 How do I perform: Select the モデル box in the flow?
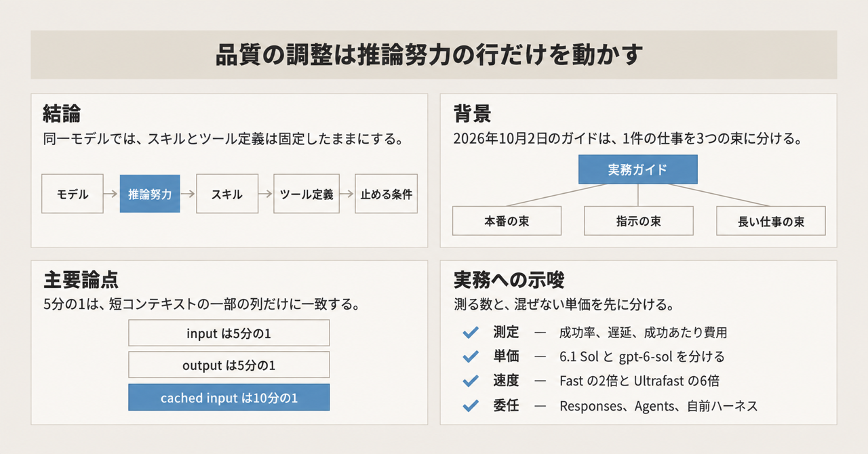click(x=73, y=194)
